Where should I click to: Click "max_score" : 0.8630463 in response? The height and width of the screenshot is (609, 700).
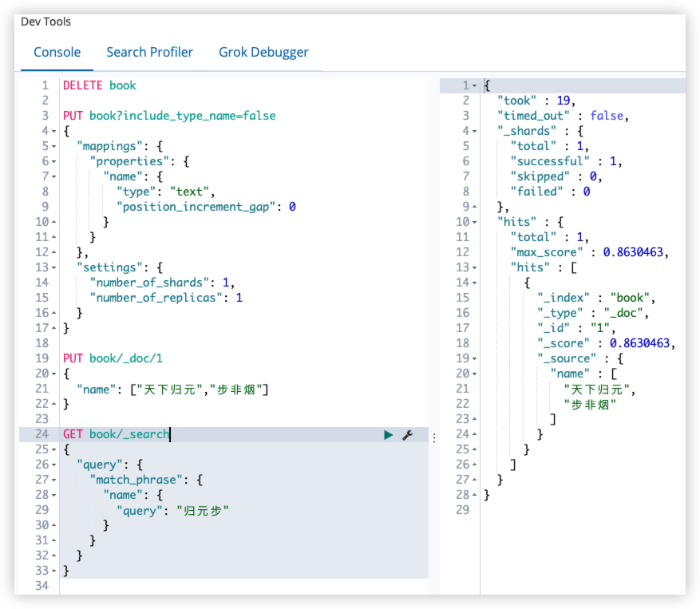point(590,252)
